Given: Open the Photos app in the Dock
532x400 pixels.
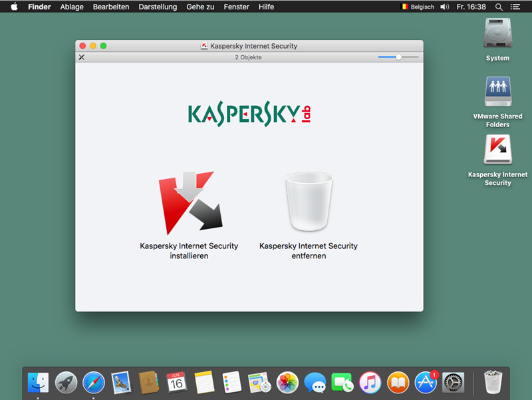Looking at the screenshot, I should click(287, 382).
